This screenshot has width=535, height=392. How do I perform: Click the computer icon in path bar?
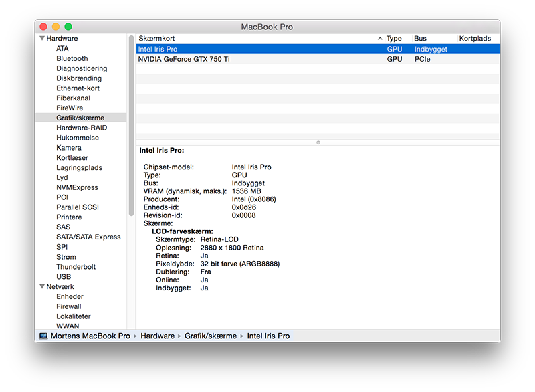(43, 336)
